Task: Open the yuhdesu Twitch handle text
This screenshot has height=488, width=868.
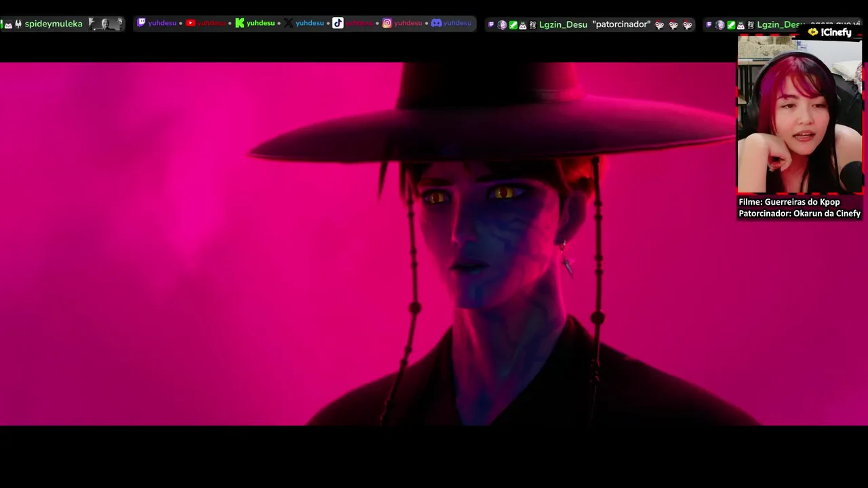Action: point(162,23)
